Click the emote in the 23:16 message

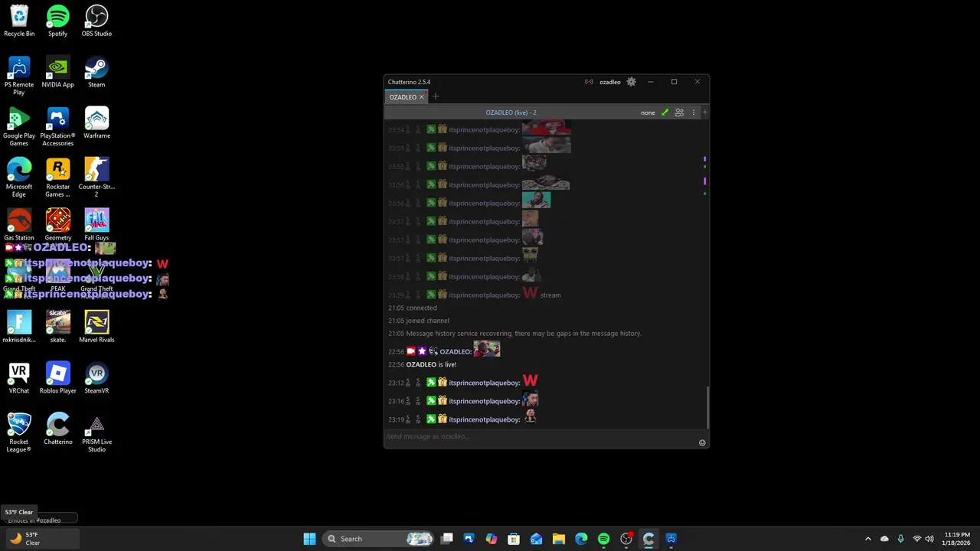click(530, 399)
